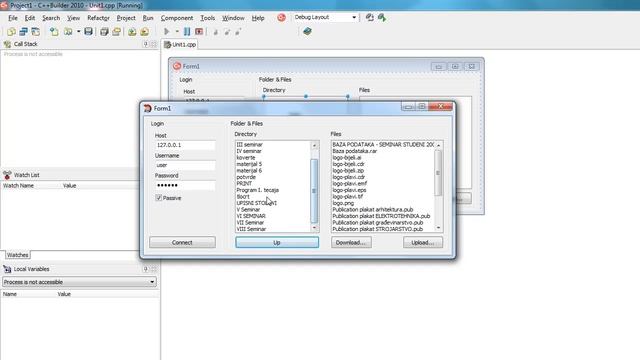Pin the Call Stack panel
Screen dimensions: 640x360
146,44
